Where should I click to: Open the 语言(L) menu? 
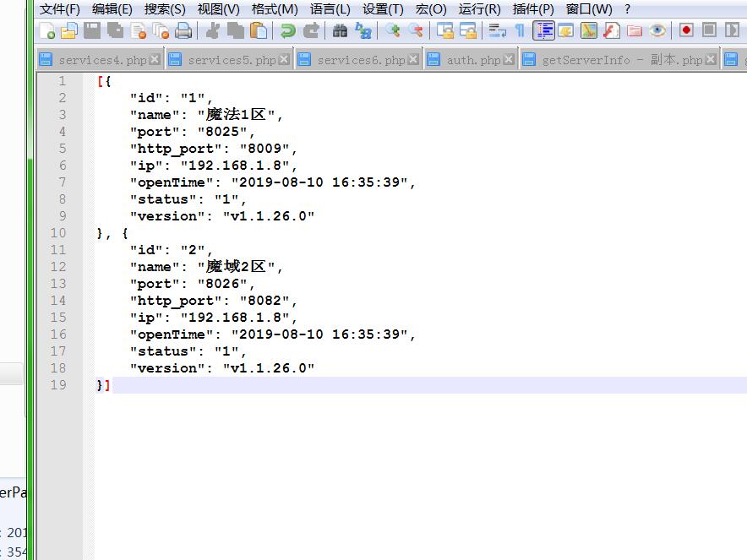tap(330, 9)
